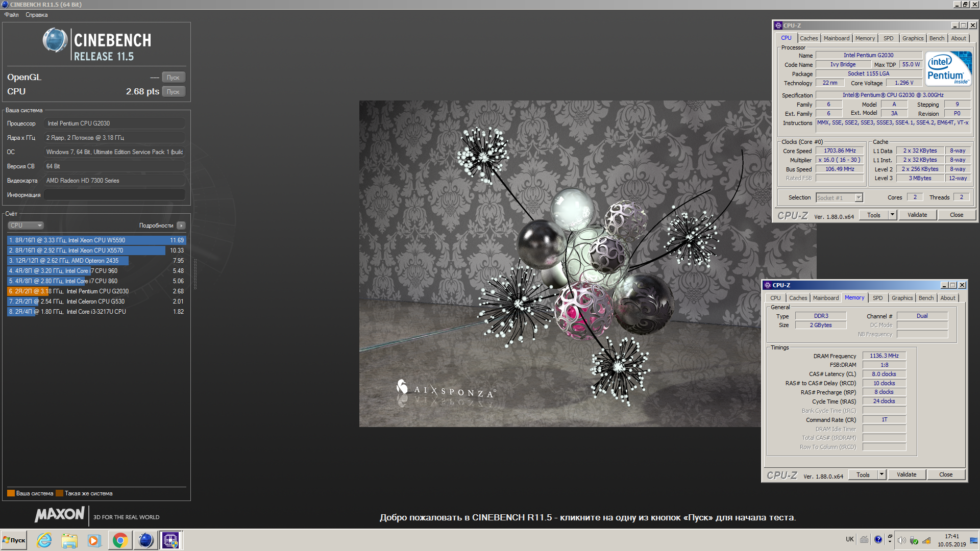
Task: Open SPD tab in CPU-Z processor window
Action: 889,38
